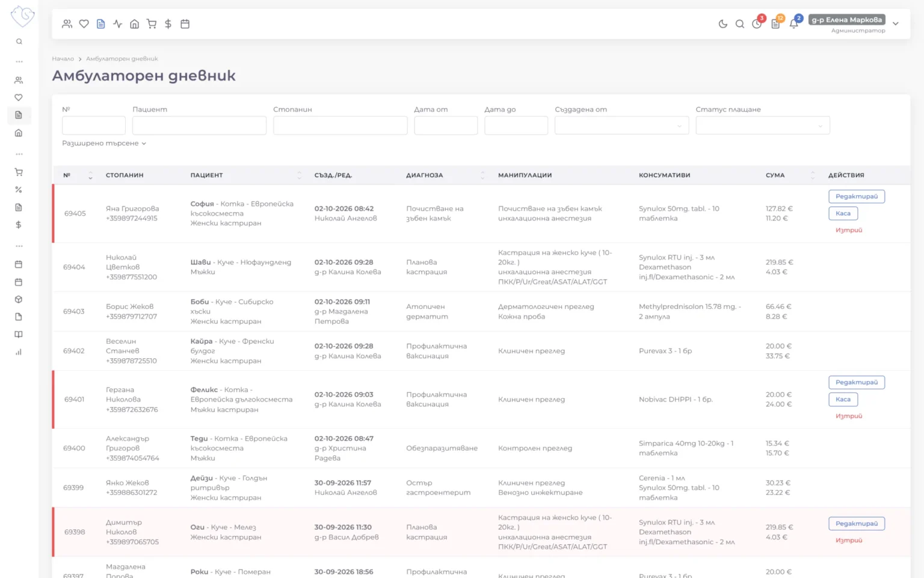
Task: Focus the № filter input field
Action: (x=94, y=125)
